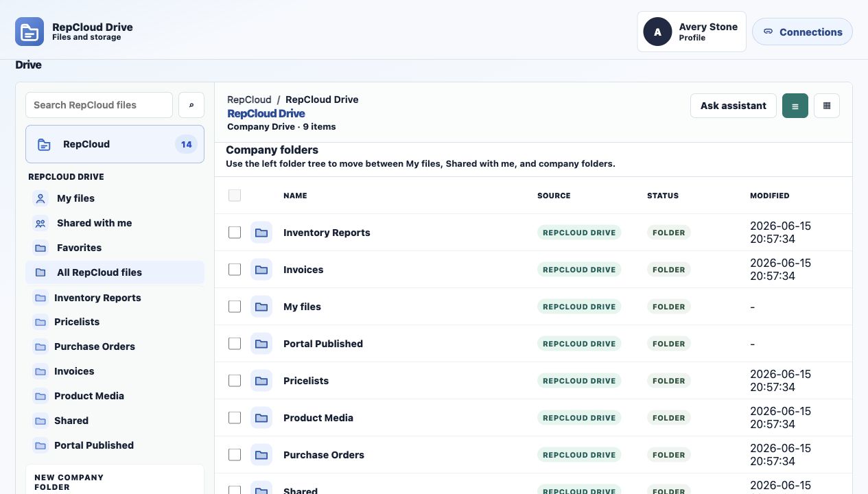Open Pricelists folder in sidebar tree
Screen dimensions: 868x494
pos(115,322)
